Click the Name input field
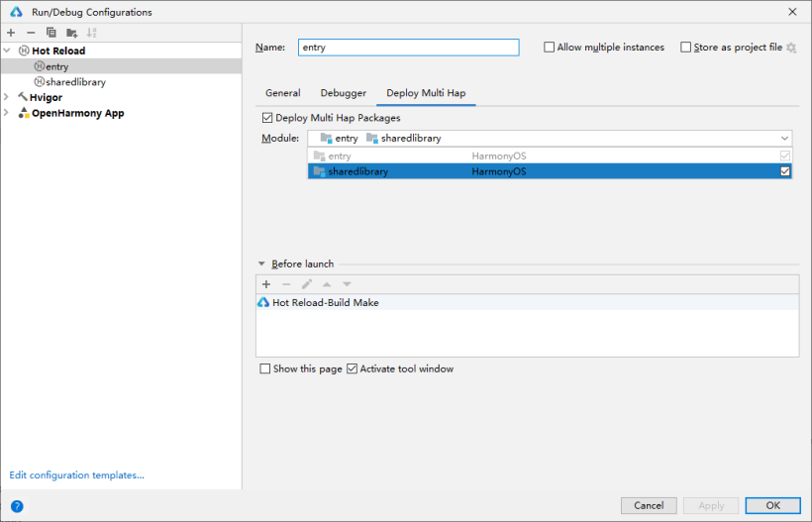This screenshot has height=522, width=812. [x=409, y=48]
